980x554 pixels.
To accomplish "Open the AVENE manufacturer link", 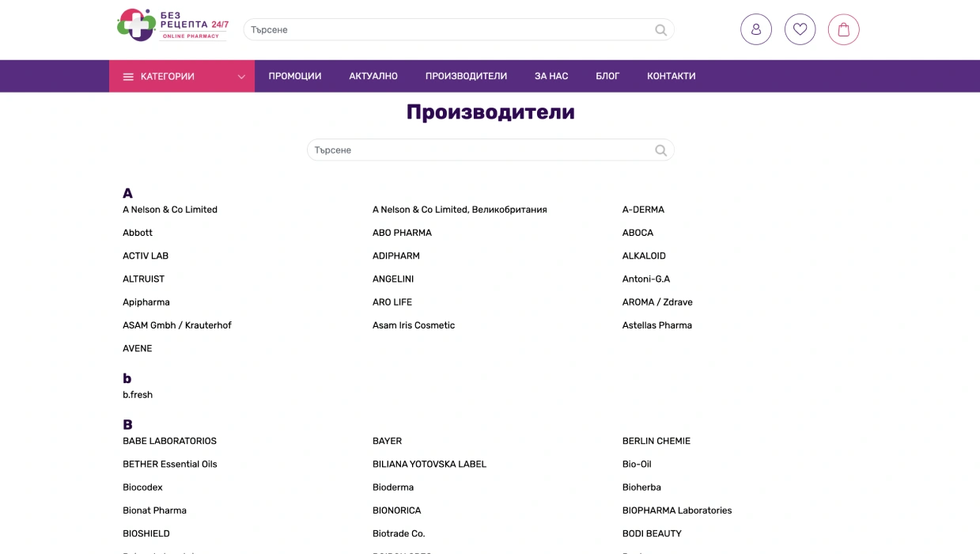I will click(x=138, y=348).
